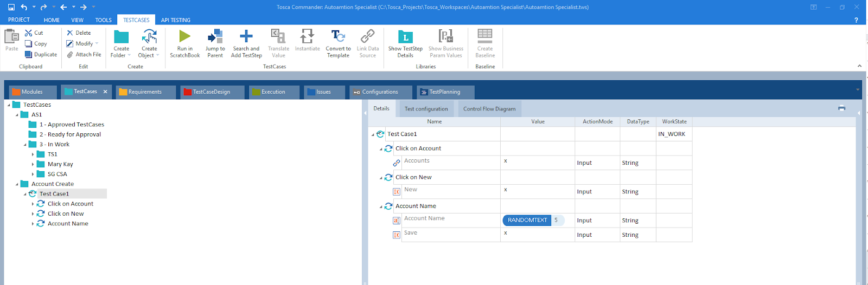This screenshot has width=868, height=285.
Task: Click the Link Data Source icon
Action: pyautogui.click(x=367, y=36)
